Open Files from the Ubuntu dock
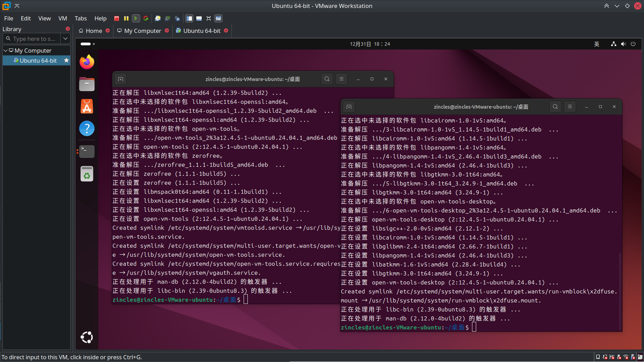 coord(87,84)
